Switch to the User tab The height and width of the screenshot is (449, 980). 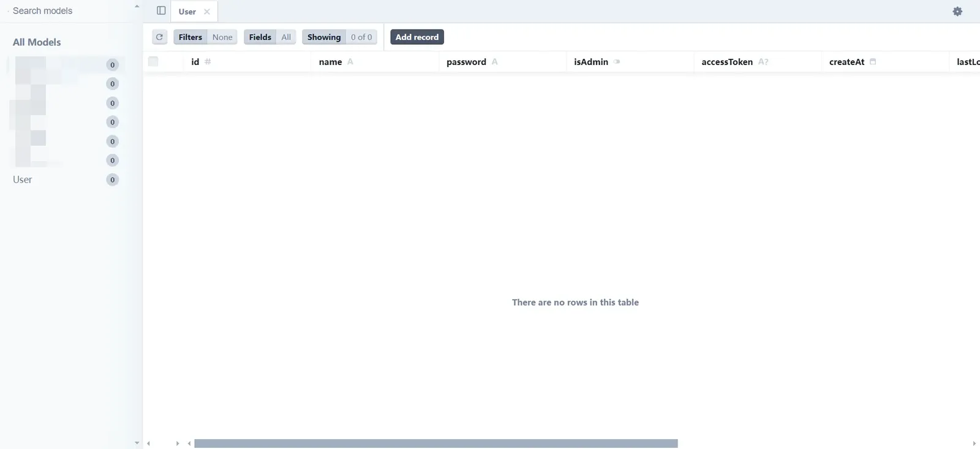pyautogui.click(x=187, y=12)
